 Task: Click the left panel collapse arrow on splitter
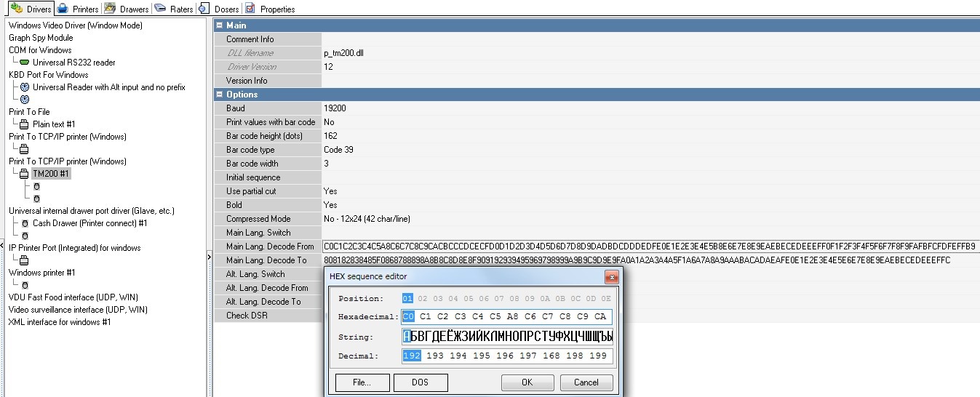pos(210,244)
